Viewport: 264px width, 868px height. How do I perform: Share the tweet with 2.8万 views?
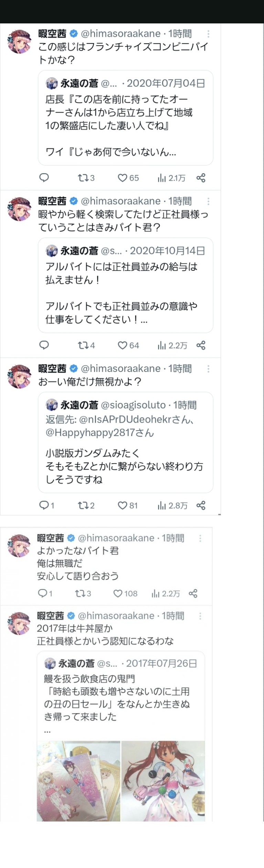click(201, 505)
